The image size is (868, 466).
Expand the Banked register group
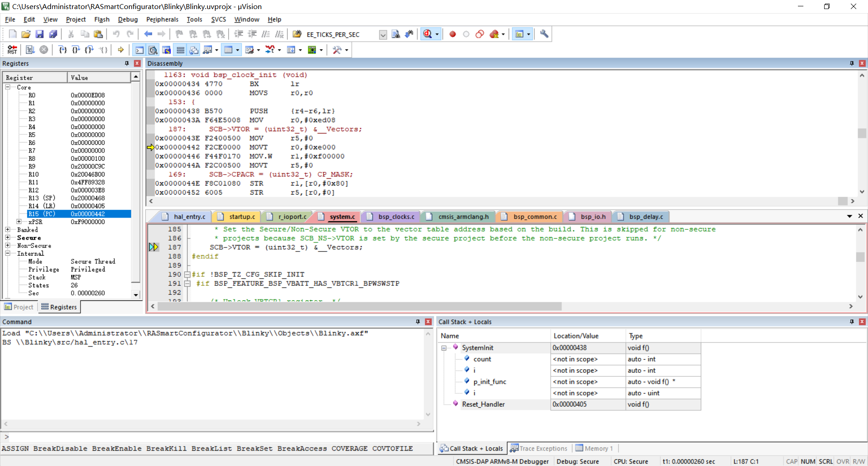[x=8, y=229]
